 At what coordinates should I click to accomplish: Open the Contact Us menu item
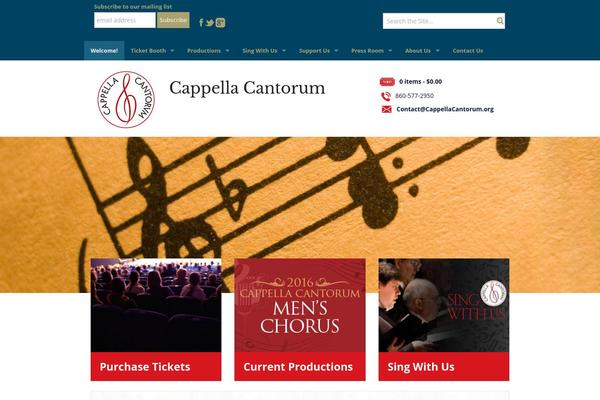click(468, 51)
